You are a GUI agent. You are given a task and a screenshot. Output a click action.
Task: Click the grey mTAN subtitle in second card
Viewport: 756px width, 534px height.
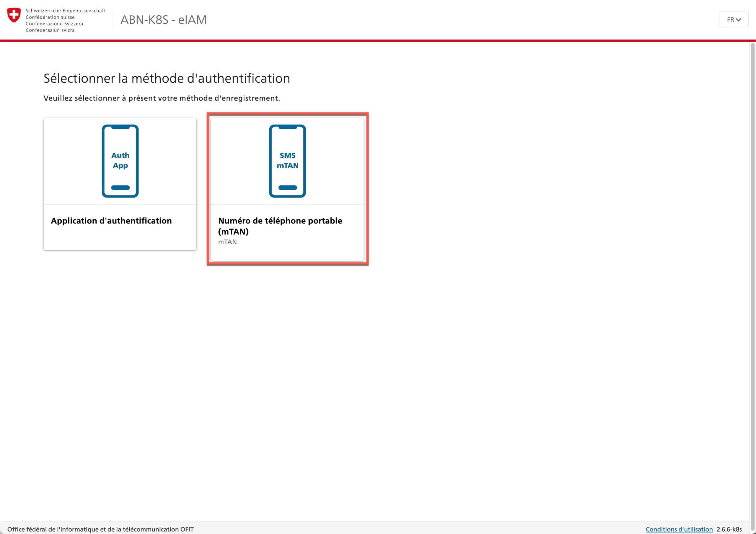coord(227,242)
